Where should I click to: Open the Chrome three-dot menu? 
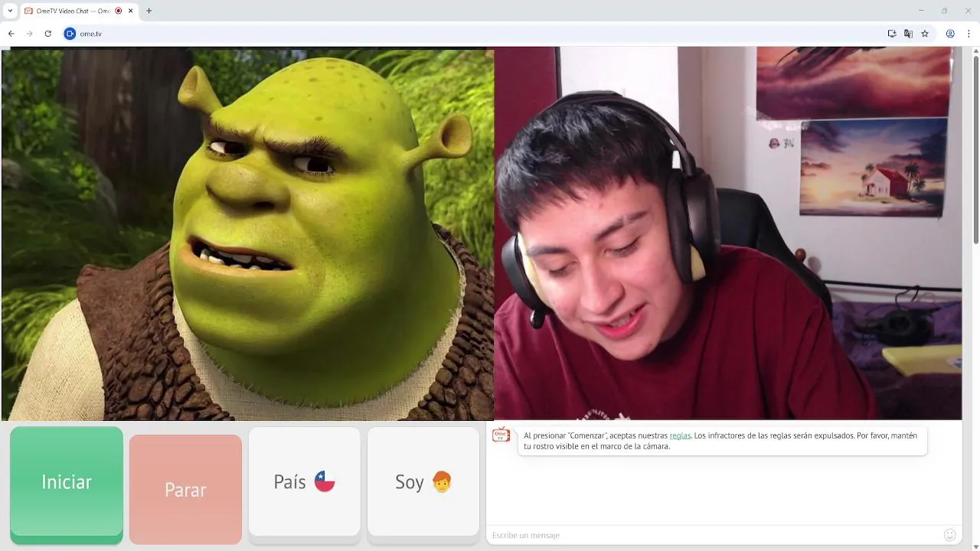point(969,34)
